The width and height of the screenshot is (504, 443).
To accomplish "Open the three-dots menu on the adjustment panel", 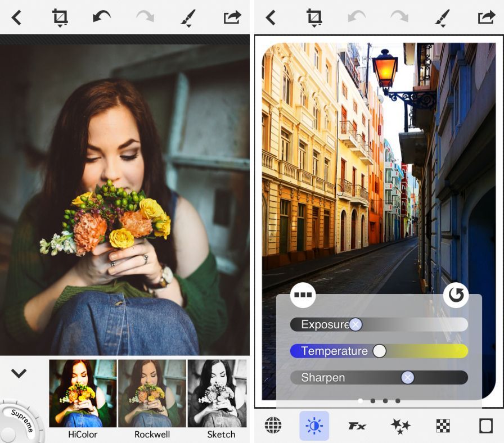I will coord(303,294).
